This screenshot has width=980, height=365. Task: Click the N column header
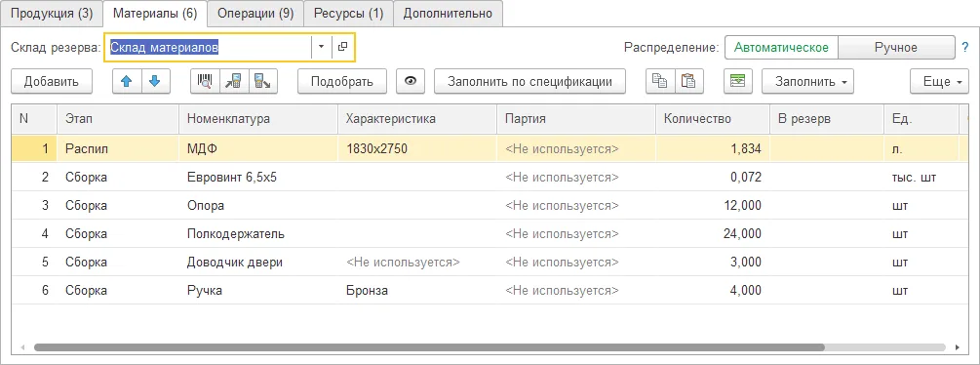(34, 119)
